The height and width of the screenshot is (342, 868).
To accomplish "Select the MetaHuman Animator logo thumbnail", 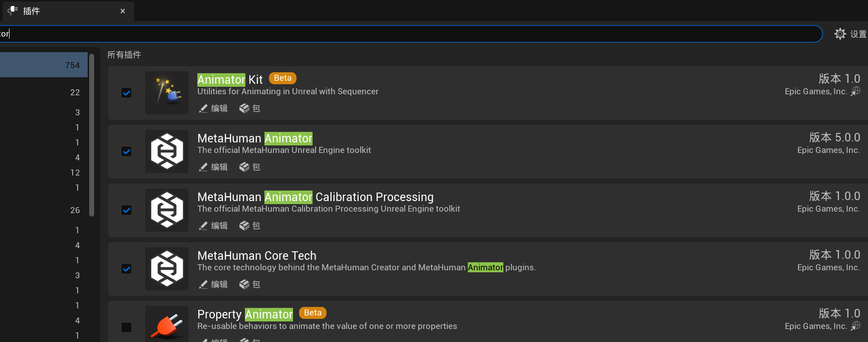I will tap(167, 151).
